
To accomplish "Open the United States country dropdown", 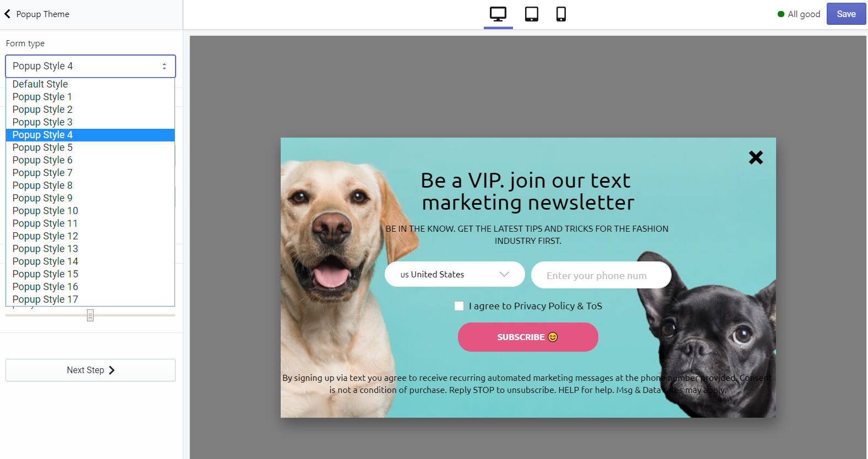I will tap(455, 274).
